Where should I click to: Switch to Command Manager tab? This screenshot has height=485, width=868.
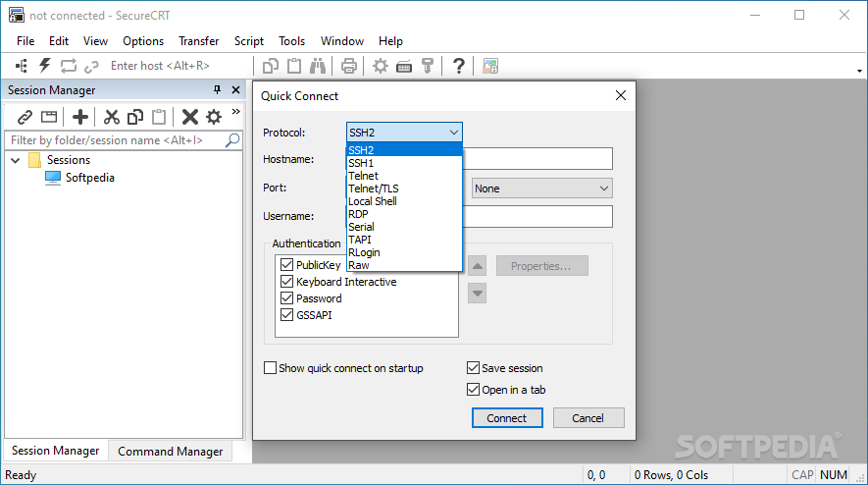[170, 452]
